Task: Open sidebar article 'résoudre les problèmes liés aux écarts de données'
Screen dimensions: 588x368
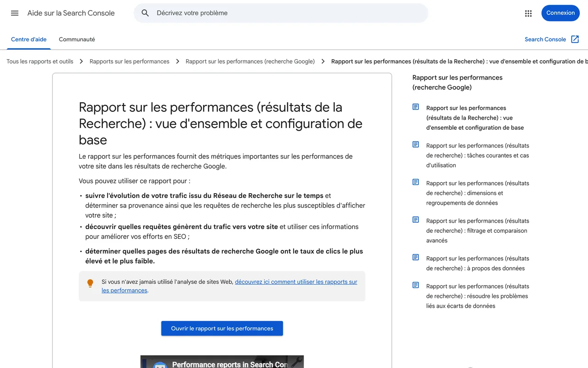Action: (478, 296)
